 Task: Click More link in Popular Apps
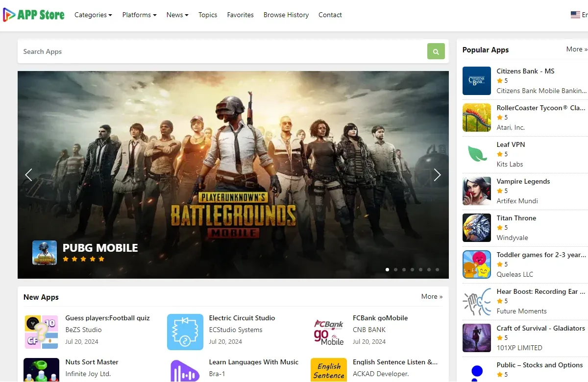coord(577,49)
